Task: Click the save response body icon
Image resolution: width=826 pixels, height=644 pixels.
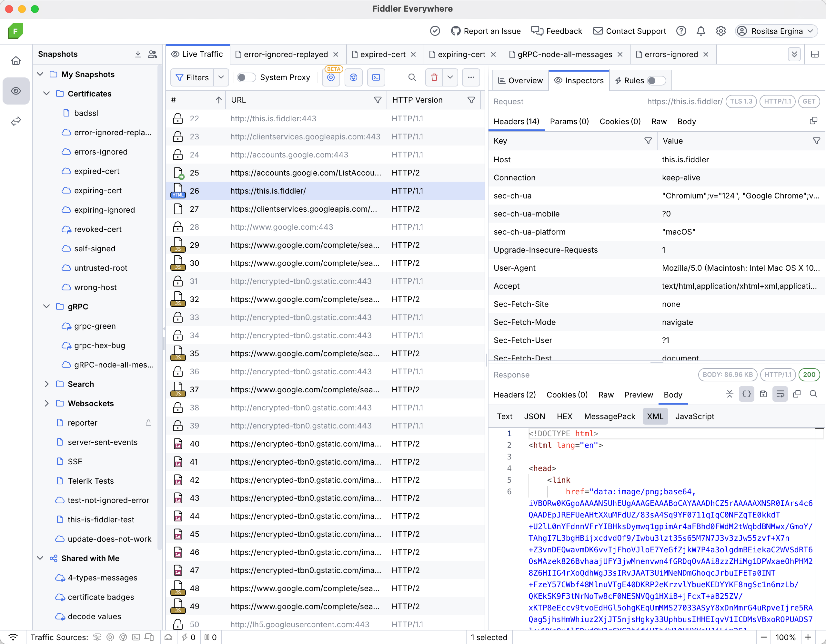Action: pyautogui.click(x=763, y=394)
